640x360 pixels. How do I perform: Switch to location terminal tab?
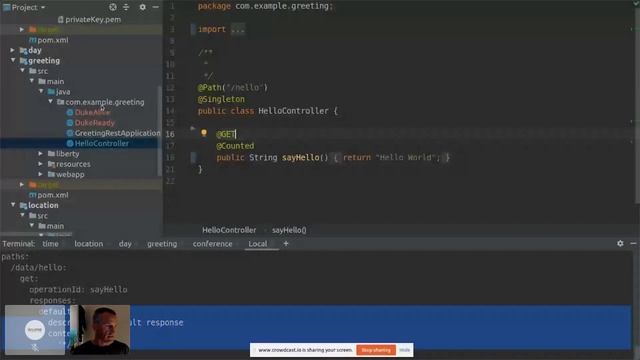pyautogui.click(x=89, y=244)
